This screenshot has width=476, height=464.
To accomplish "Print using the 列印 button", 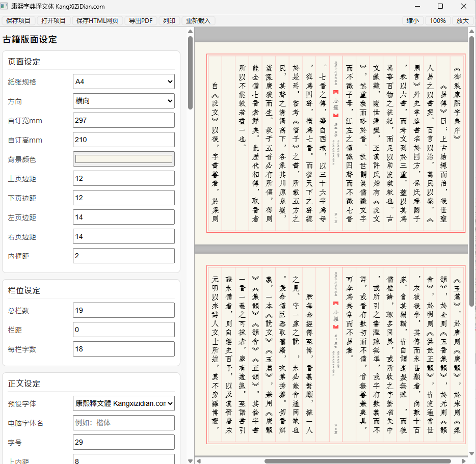I will point(169,21).
